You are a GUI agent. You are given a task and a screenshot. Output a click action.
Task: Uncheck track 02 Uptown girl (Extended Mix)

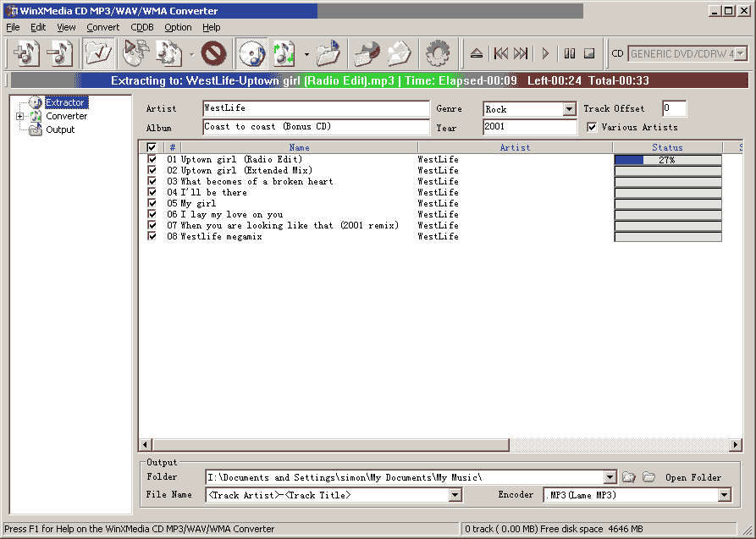click(x=152, y=170)
